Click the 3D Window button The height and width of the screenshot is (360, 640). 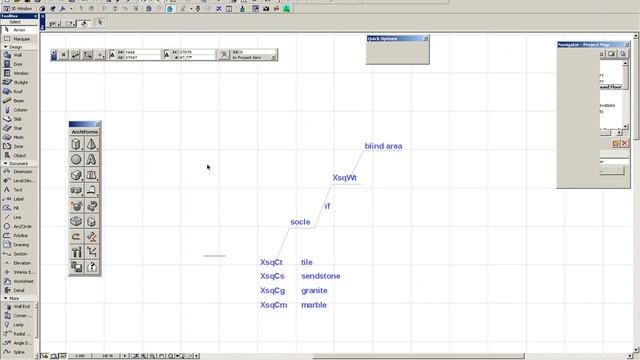pos(19,8)
